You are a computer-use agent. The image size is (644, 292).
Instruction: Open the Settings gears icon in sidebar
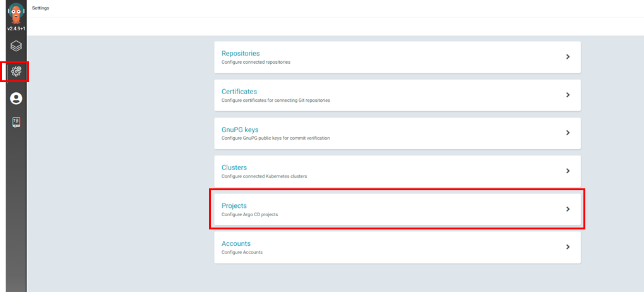(16, 71)
